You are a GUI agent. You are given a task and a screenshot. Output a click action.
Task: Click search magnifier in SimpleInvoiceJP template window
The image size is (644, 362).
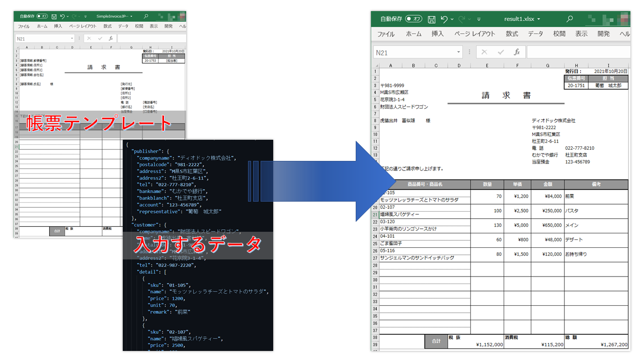(146, 17)
